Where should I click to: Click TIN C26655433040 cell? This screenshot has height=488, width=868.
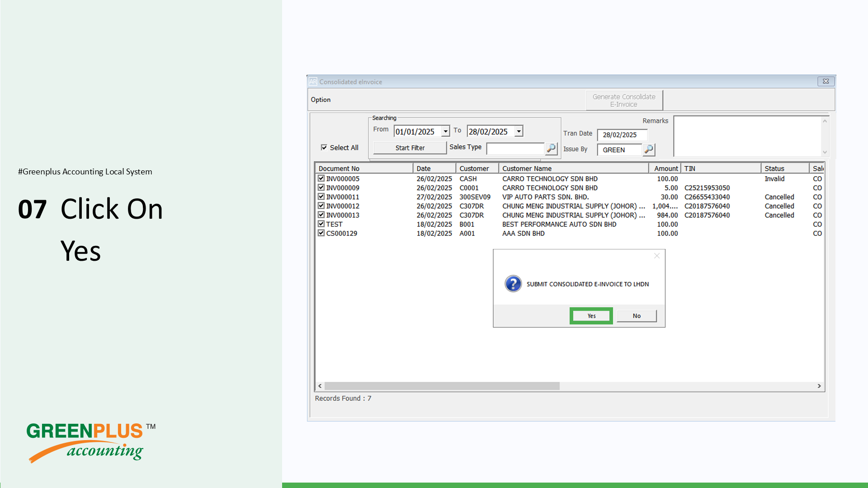[707, 197]
